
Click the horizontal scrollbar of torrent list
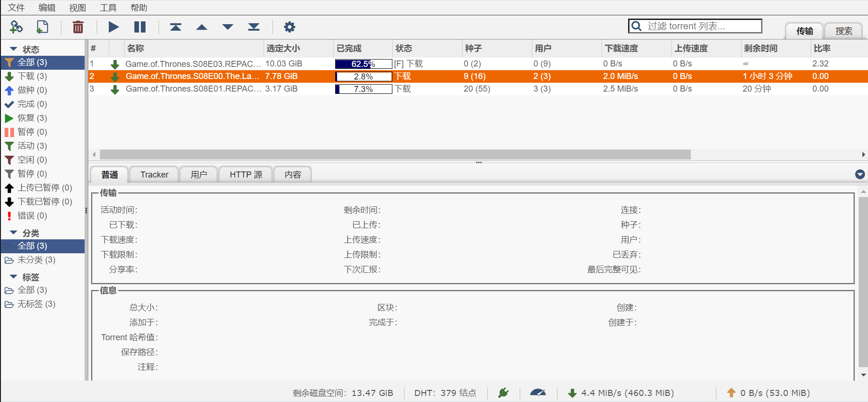[x=395, y=154]
